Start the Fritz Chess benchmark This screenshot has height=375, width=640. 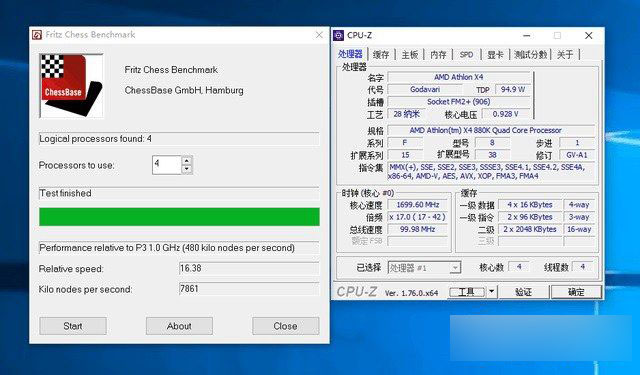73,326
